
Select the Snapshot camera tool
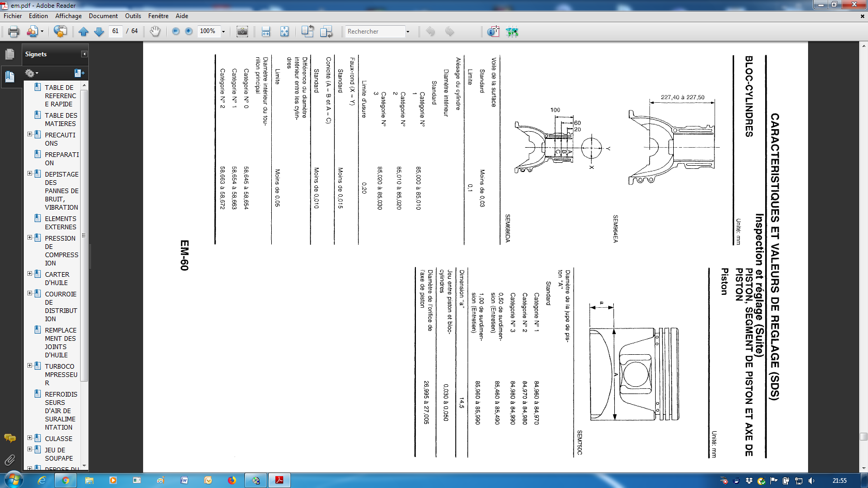pyautogui.click(x=242, y=32)
